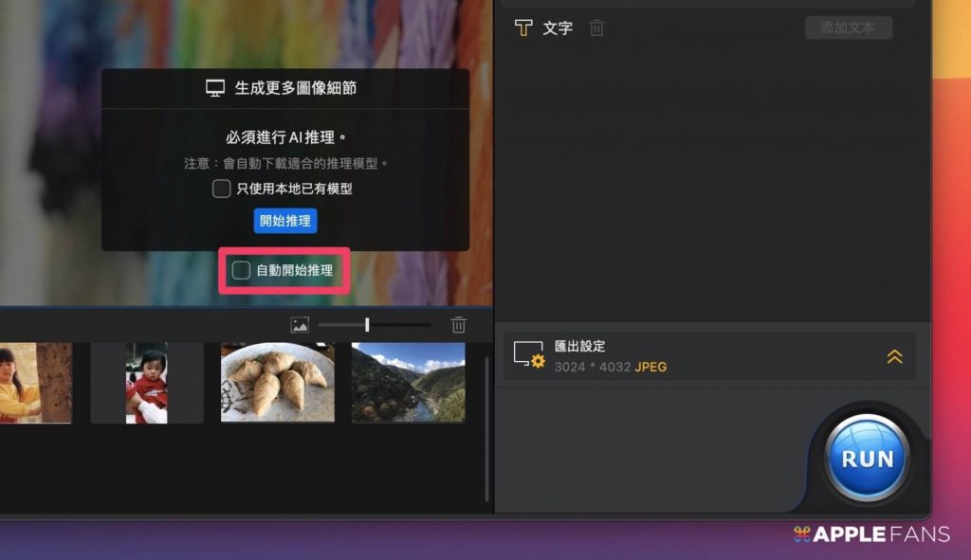Screen dimensions: 971x560
Task: Select the mountain valley landscape thumbnail
Action: [x=408, y=383]
